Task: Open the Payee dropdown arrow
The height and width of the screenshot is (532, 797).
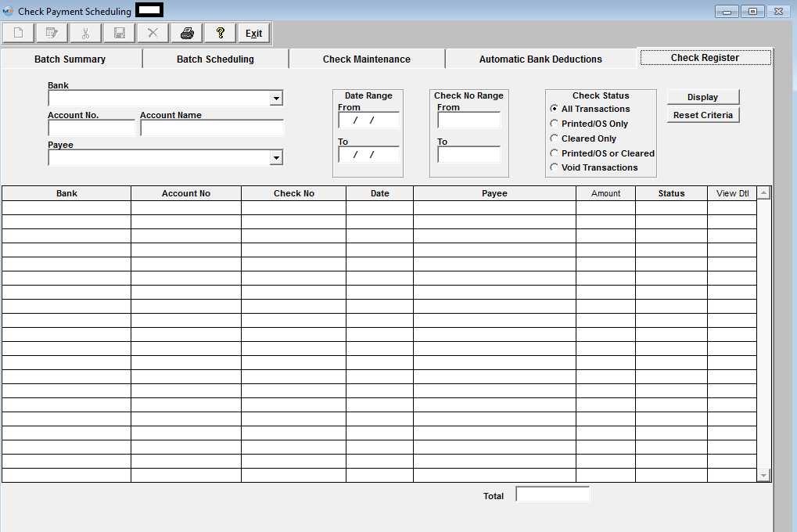Action: [x=276, y=158]
